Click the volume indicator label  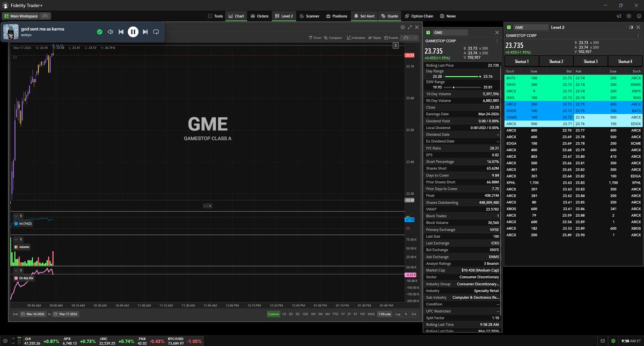(x=21, y=247)
